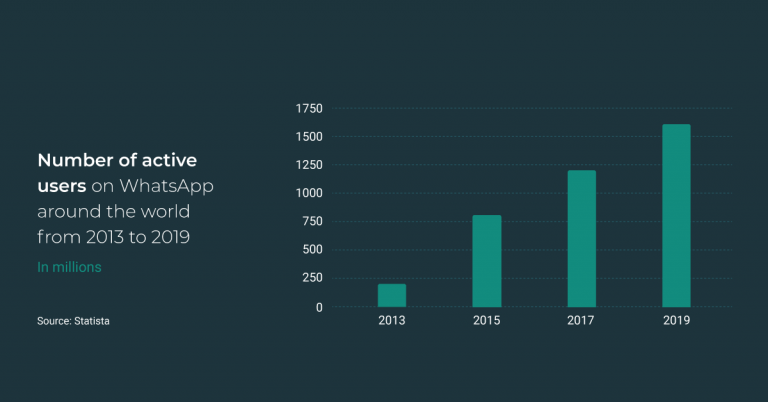Click the '2013' x-axis label

click(392, 320)
